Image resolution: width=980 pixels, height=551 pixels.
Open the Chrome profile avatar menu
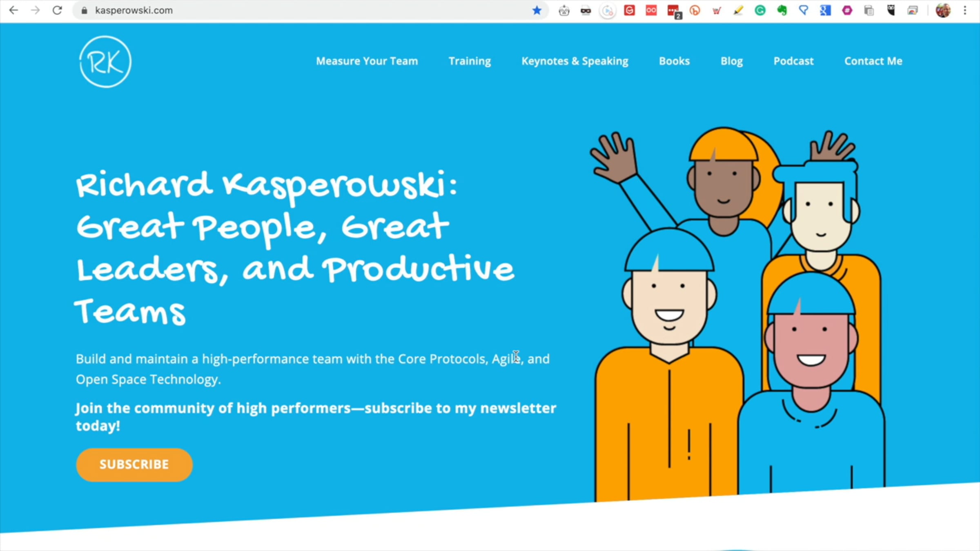(943, 11)
